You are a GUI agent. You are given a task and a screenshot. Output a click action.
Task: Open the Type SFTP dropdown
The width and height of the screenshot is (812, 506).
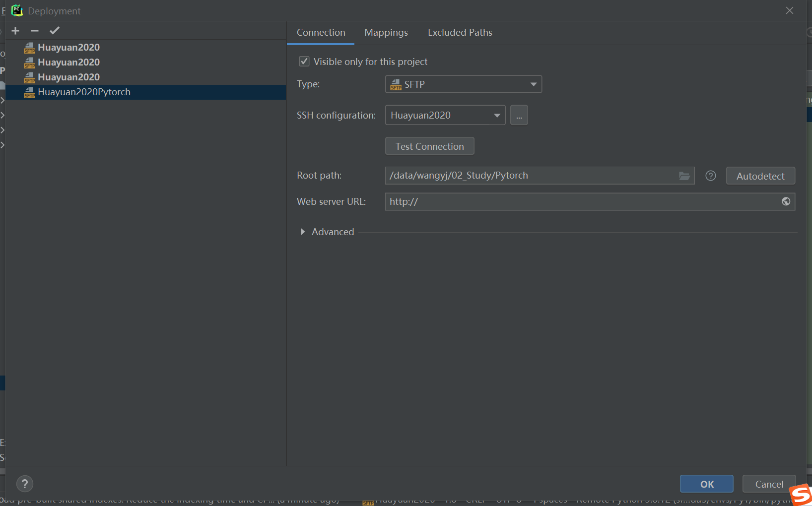(x=464, y=84)
